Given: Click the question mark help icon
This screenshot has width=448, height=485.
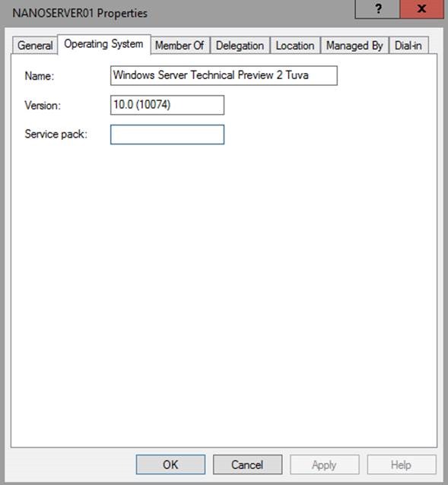Looking at the screenshot, I should tap(377, 8).
